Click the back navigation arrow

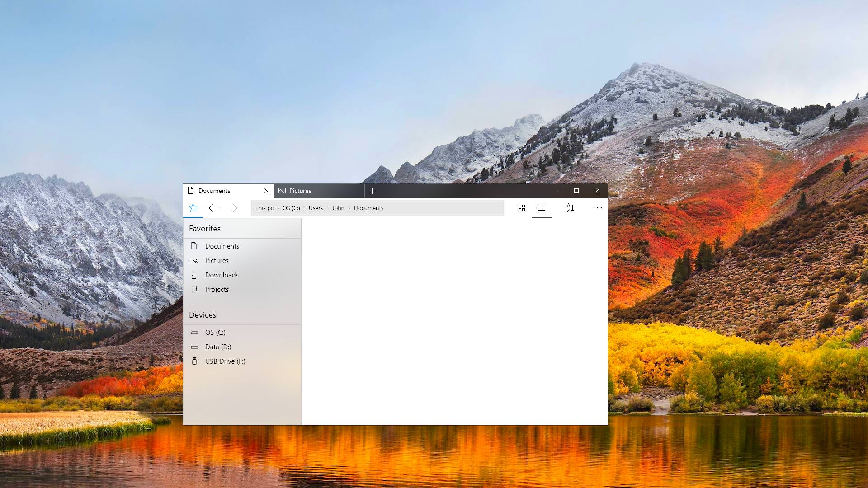point(213,208)
